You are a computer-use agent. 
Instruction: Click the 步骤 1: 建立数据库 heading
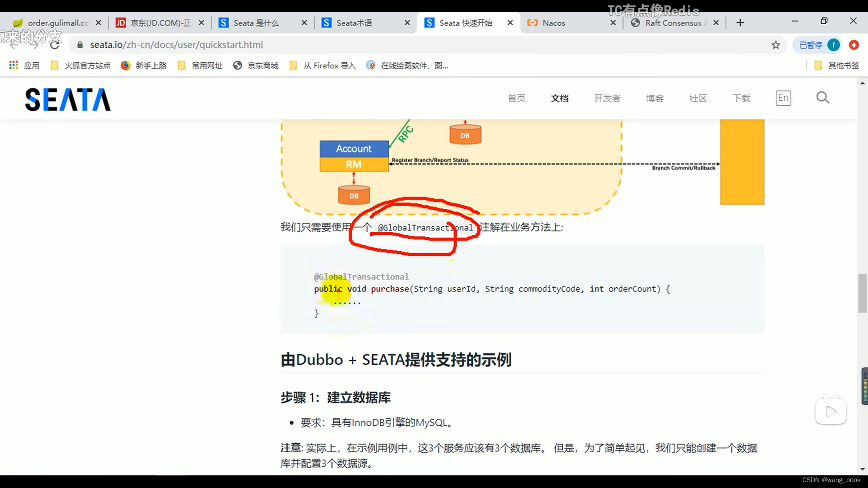point(335,398)
